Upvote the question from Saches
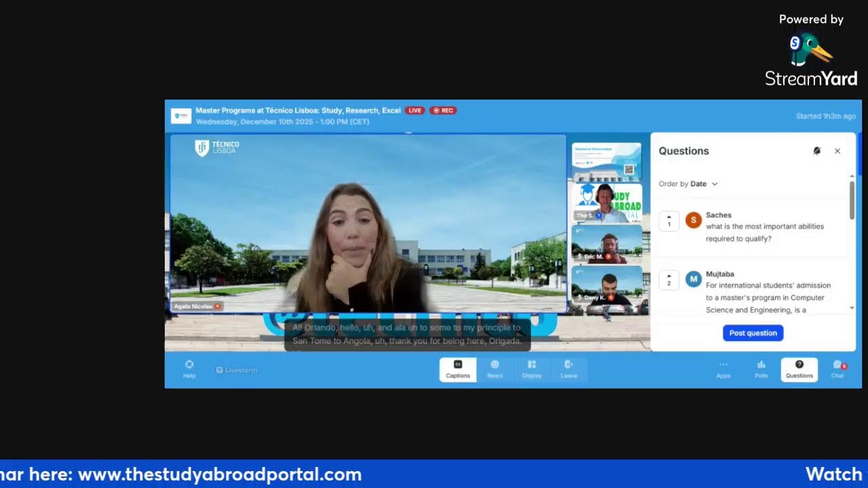This screenshot has width=868, height=488. pos(669,221)
